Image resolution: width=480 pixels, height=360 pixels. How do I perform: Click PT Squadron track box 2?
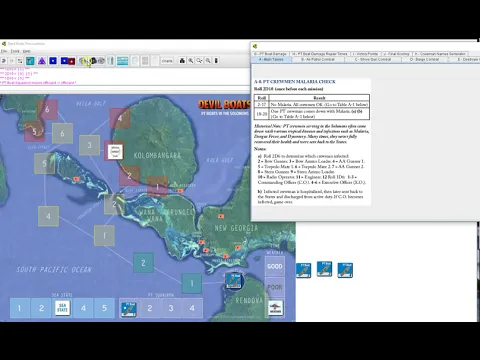[x=150, y=308]
